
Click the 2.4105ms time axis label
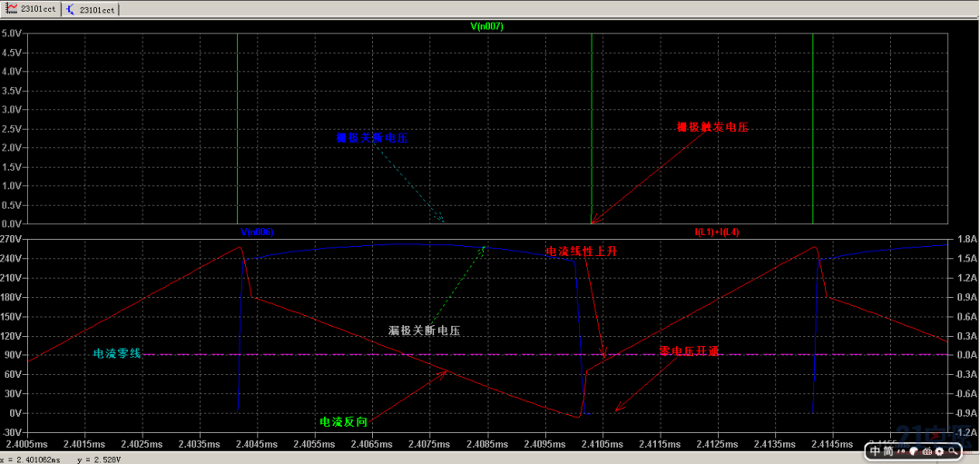pyautogui.click(x=603, y=444)
